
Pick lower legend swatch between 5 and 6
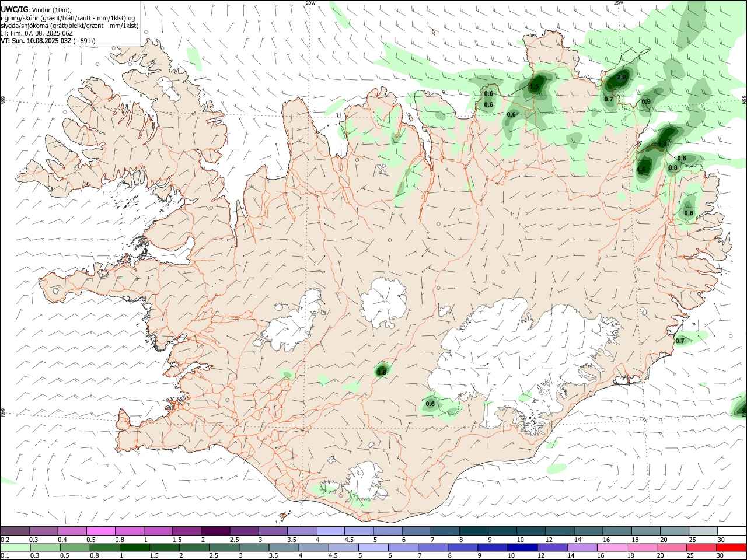(373, 548)
